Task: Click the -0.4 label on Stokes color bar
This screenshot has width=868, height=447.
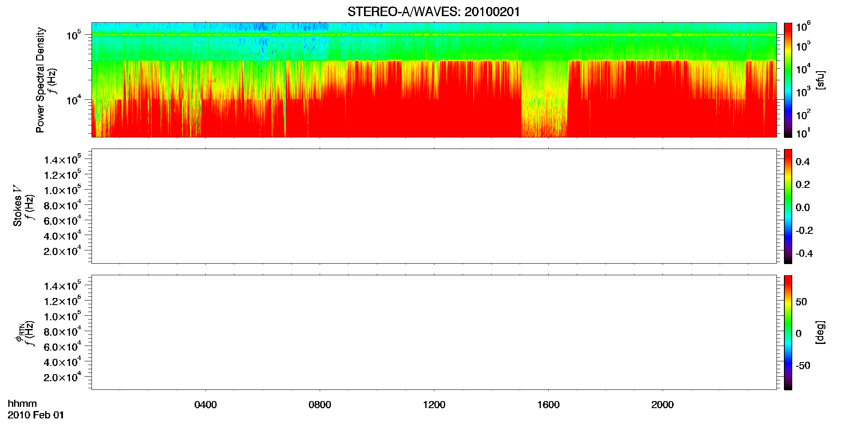Action: (x=804, y=253)
